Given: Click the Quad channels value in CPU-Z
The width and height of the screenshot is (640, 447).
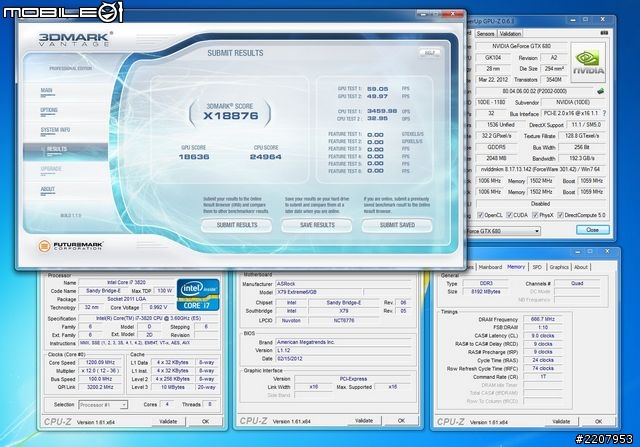Looking at the screenshot, I should coord(577,283).
